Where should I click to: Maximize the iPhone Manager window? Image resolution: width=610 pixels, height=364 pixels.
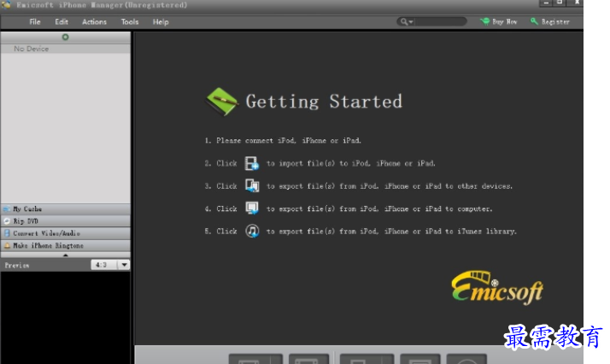[560, 3]
